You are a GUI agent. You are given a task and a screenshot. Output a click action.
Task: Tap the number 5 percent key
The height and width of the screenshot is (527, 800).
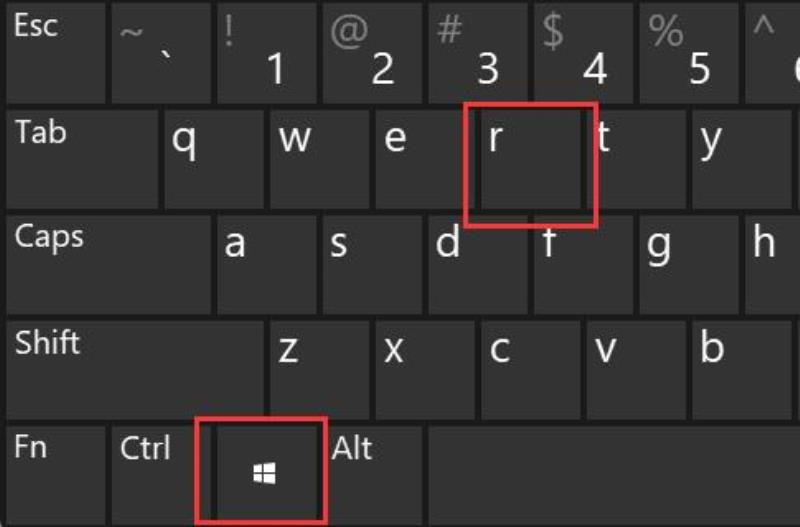click(x=689, y=53)
